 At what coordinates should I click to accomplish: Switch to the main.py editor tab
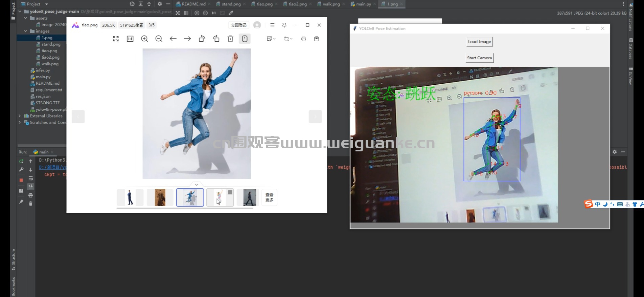[x=363, y=4]
